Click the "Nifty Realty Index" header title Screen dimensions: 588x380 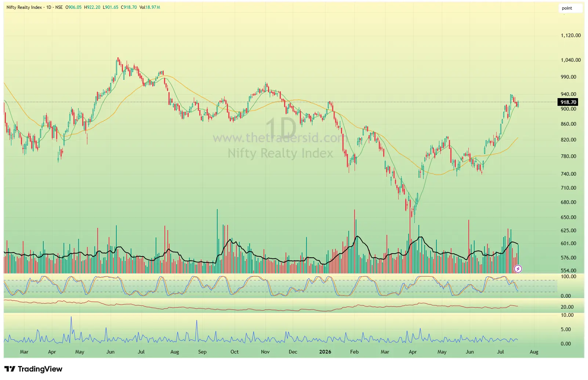(24, 7)
